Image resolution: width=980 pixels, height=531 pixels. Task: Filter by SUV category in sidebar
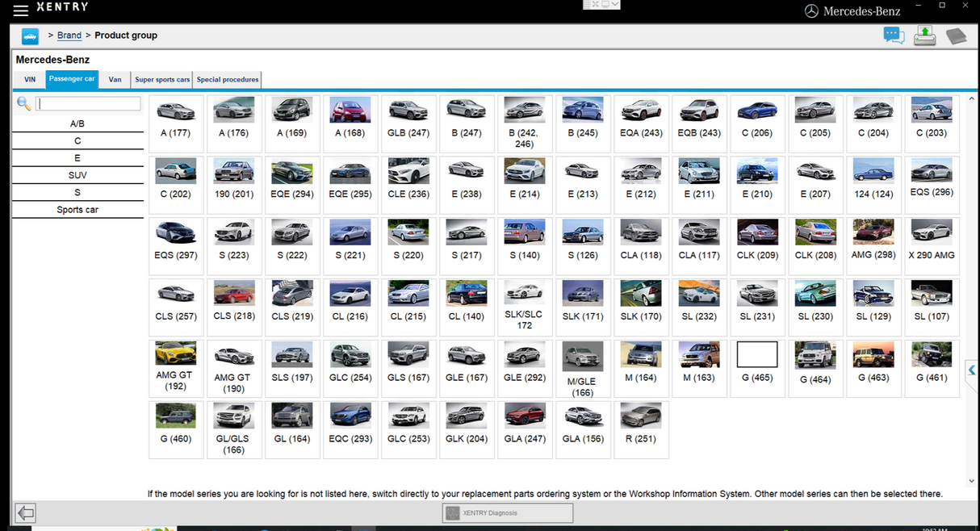click(x=77, y=175)
